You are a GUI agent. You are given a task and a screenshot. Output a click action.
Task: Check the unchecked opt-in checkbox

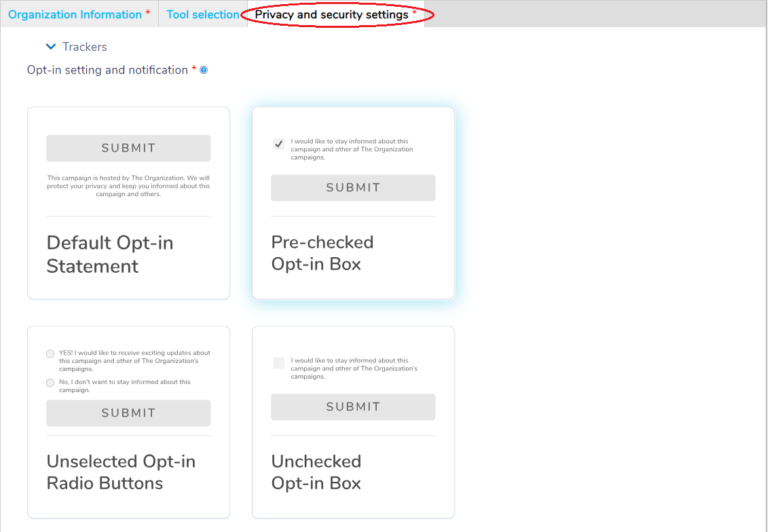(279, 363)
